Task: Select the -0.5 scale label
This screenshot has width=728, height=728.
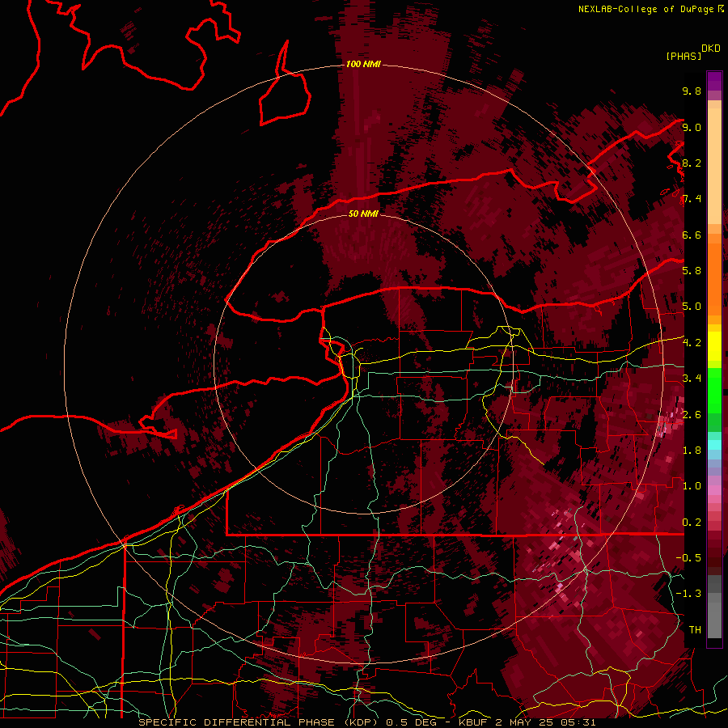Action: click(688, 557)
